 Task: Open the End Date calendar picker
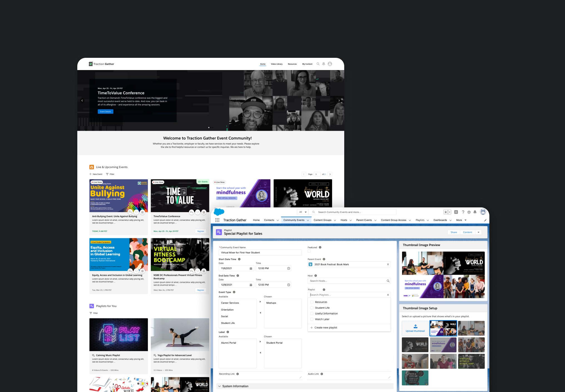point(251,285)
